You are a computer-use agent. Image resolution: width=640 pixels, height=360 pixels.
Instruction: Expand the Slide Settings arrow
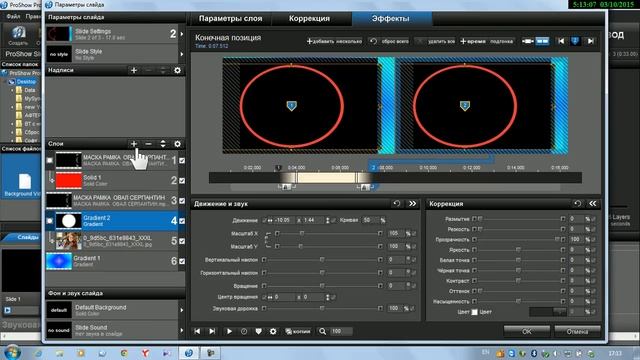pos(182,34)
